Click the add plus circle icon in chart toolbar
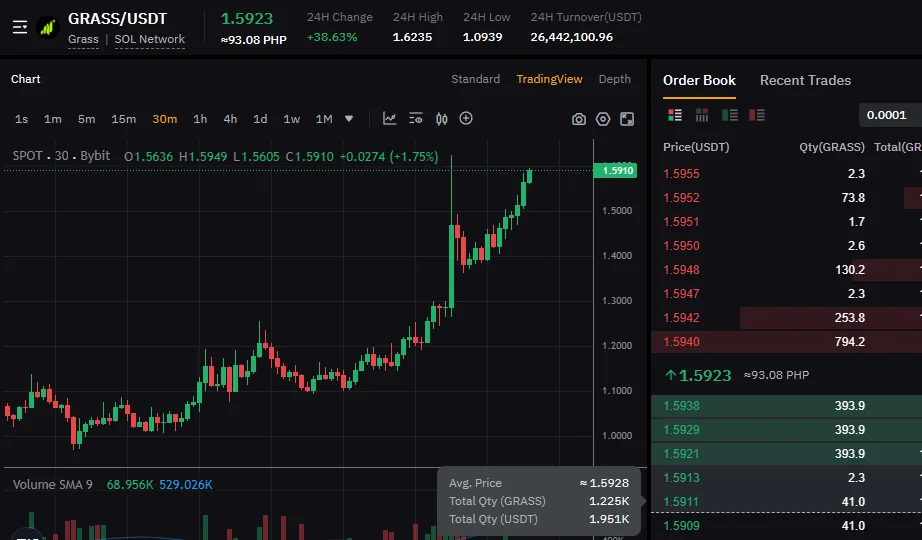 click(466, 118)
